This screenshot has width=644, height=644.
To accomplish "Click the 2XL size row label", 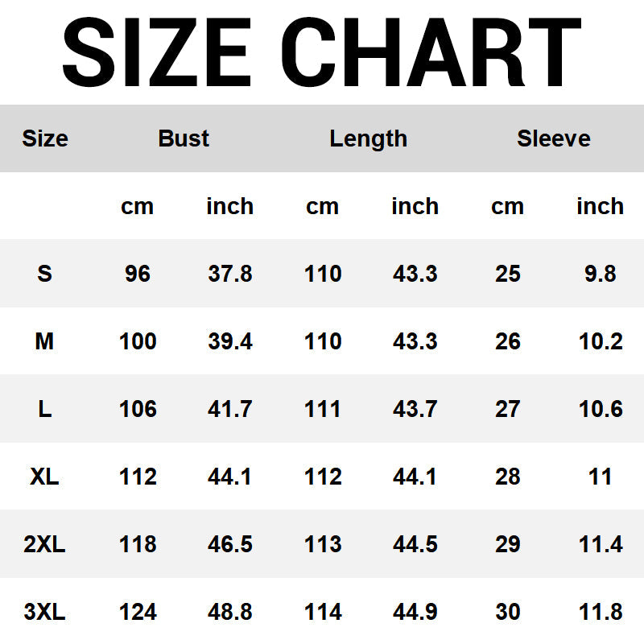I will [x=45, y=544].
